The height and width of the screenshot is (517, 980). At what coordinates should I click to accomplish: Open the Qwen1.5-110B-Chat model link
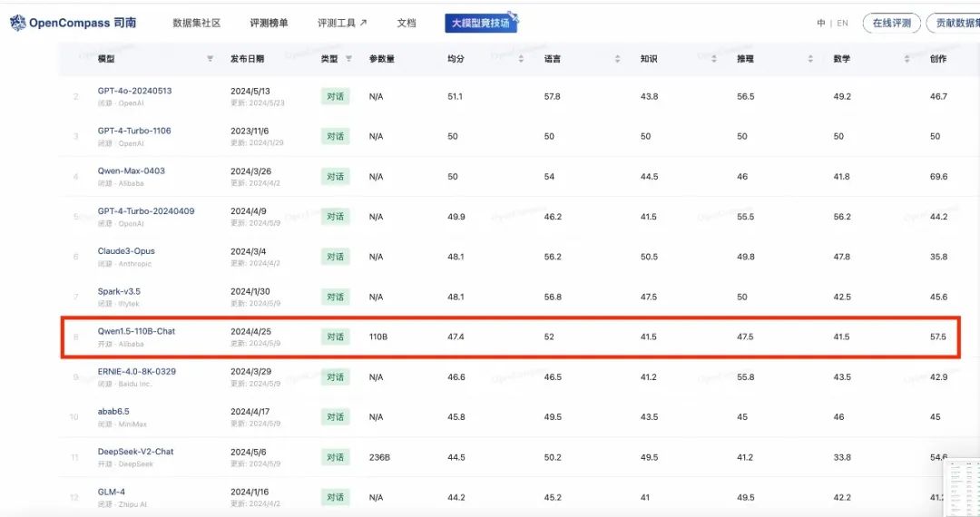pos(136,332)
